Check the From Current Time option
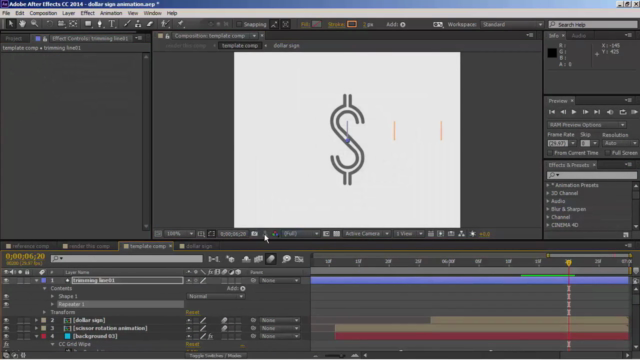This screenshot has width=640, height=360. (x=550, y=153)
